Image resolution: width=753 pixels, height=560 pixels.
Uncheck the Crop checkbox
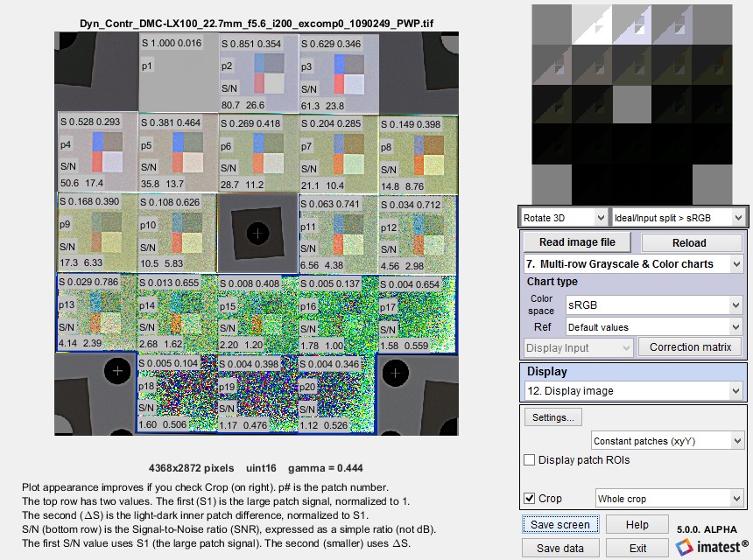(529, 497)
